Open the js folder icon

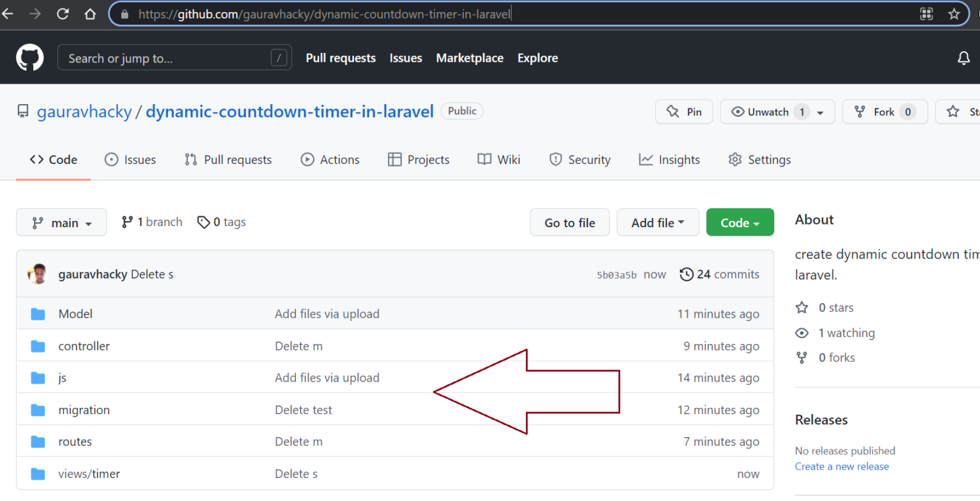(38, 378)
